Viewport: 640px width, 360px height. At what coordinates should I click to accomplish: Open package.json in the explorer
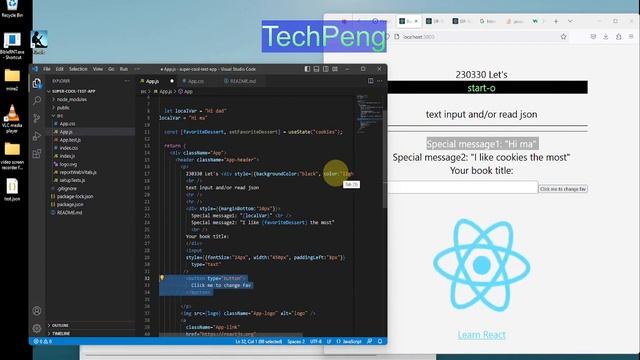click(70, 204)
